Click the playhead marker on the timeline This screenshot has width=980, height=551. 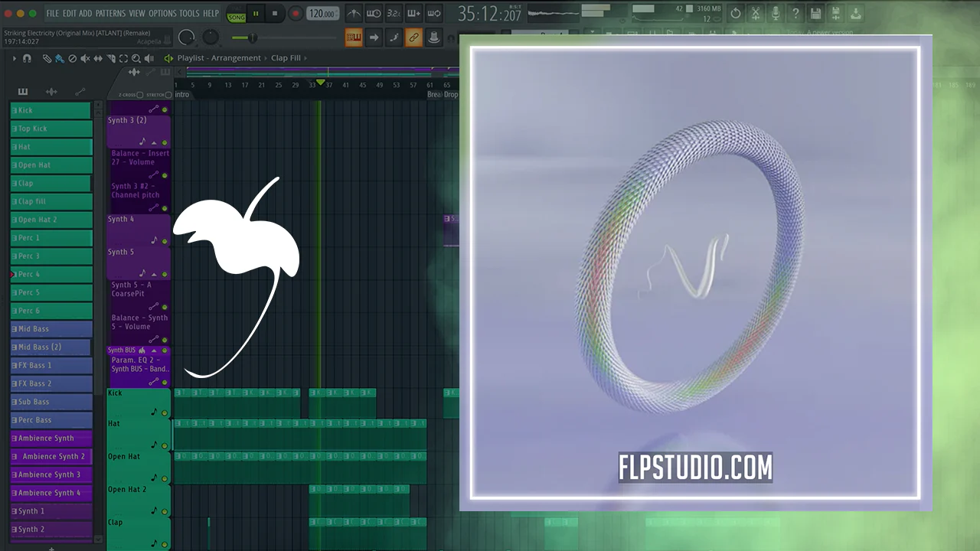[x=321, y=82]
